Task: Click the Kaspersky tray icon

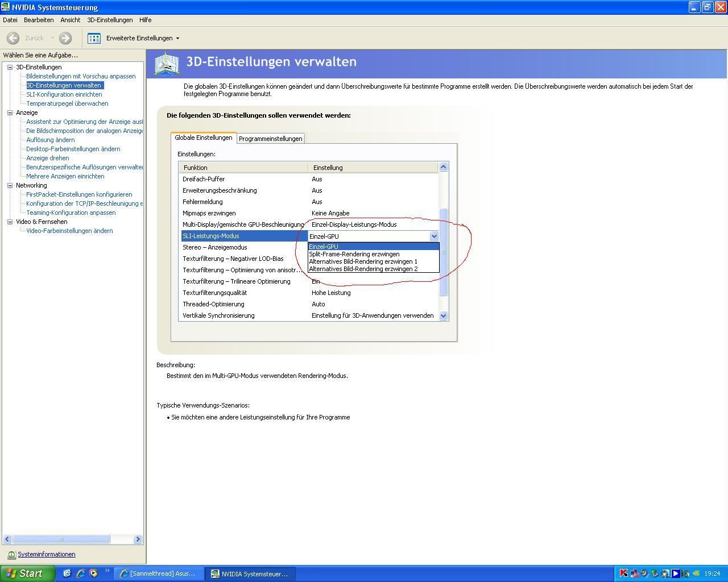Action: [x=624, y=573]
